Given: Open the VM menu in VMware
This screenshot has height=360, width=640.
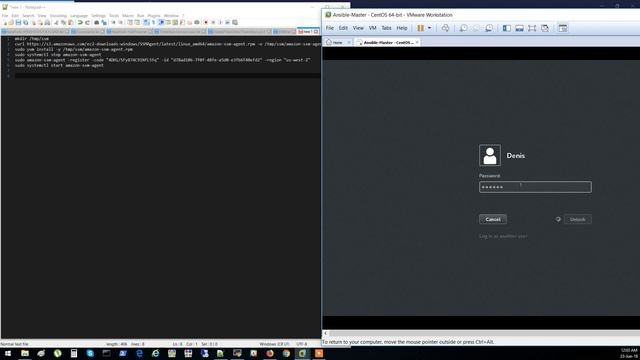Looking at the screenshot, I should pyautogui.click(x=372, y=28).
